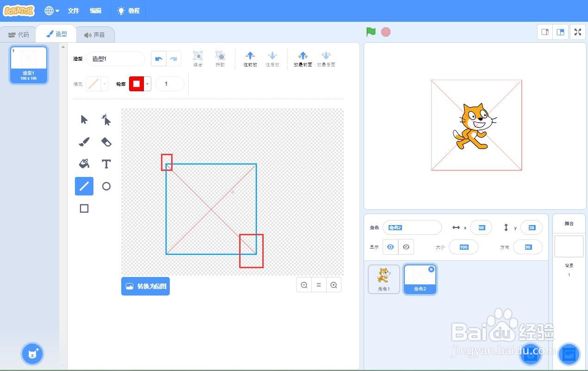
Task: Select the Rectangle tool
Action: [x=84, y=208]
